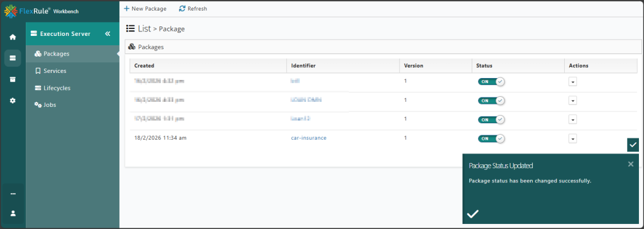Select the Execution Server sidebar icon
Screen dimensions: 644x229
click(13, 58)
